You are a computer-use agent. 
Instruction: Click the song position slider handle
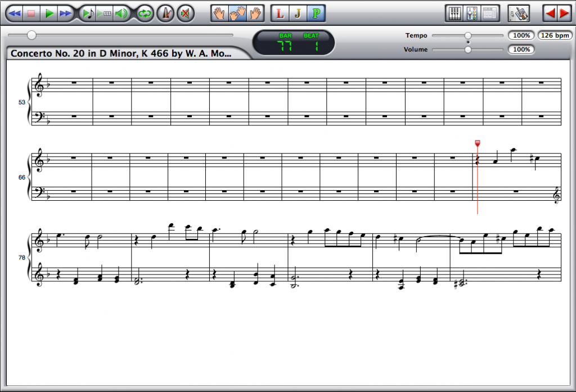31,35
